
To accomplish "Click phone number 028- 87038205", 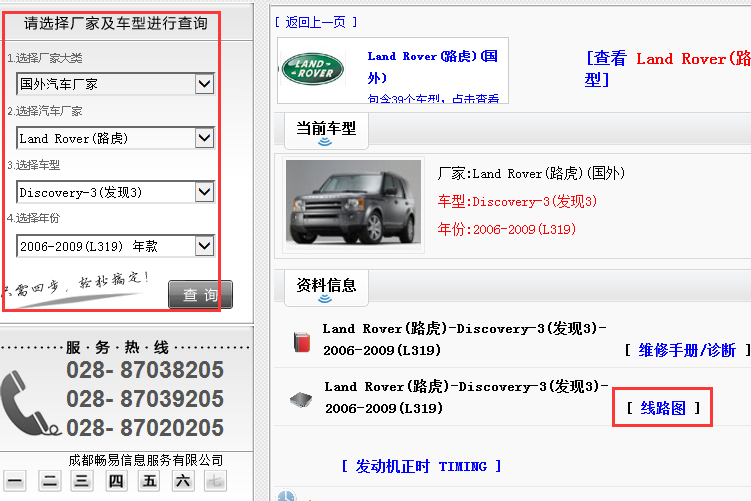I will click(145, 370).
